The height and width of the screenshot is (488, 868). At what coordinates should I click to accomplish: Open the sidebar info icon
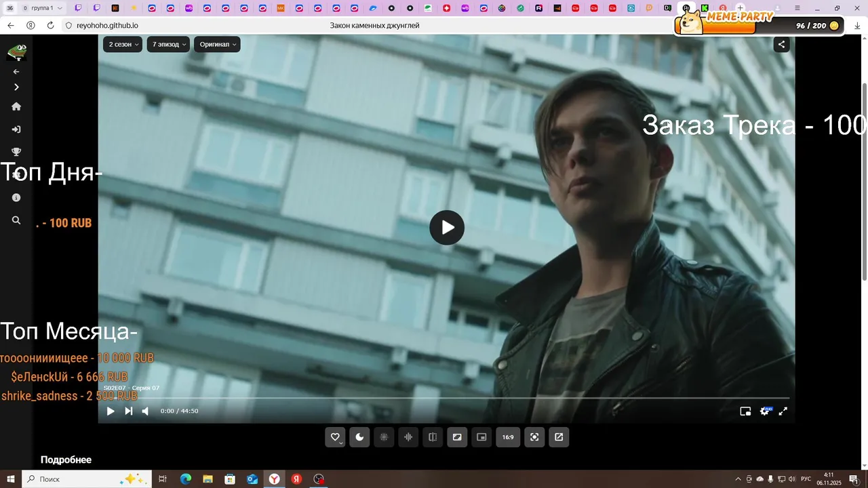[x=16, y=198]
